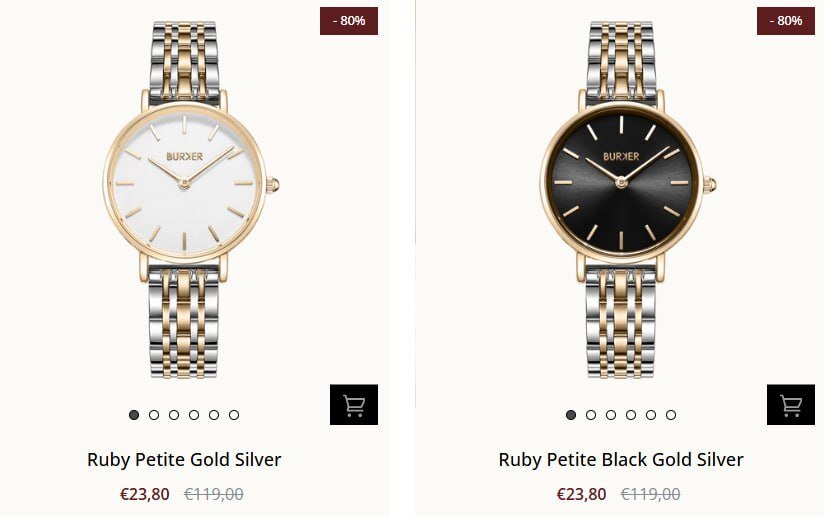Screen dimensions: 824x516
Task: Open the Ruby Petite Gold Silver product title
Action: tap(184, 460)
